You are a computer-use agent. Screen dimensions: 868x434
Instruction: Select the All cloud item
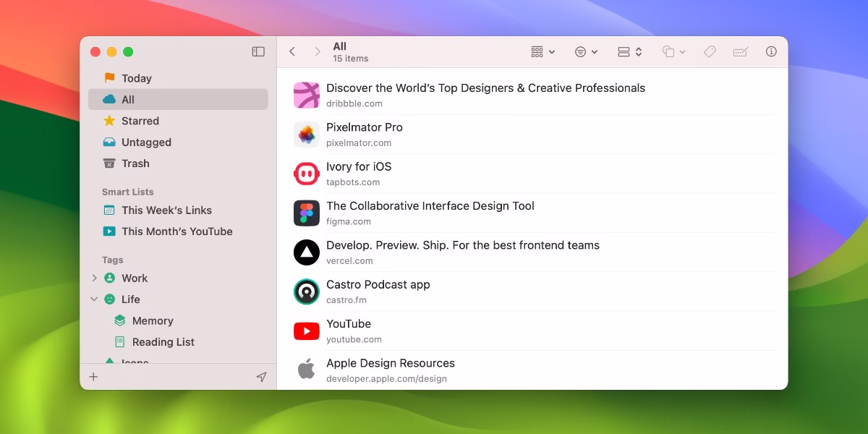click(178, 99)
